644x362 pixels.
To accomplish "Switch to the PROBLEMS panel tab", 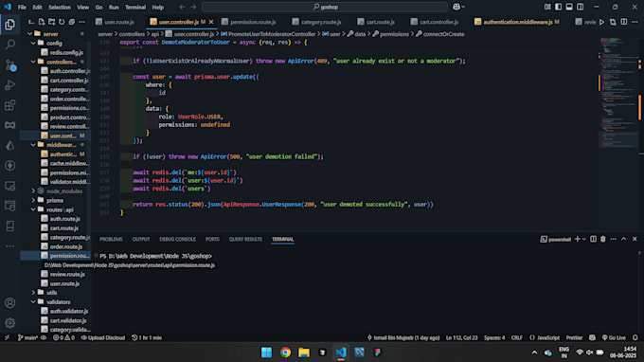I will click(x=111, y=239).
